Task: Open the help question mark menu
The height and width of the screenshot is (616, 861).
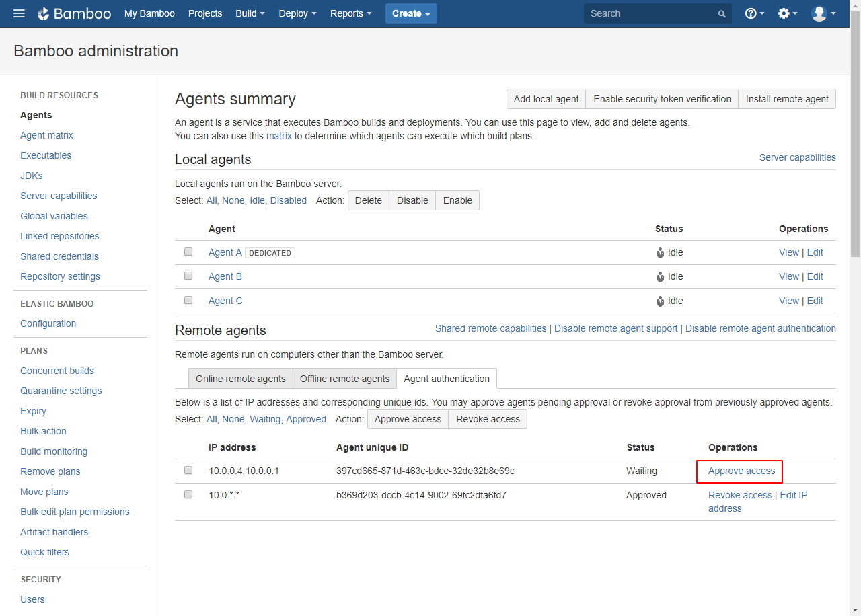Action: point(755,13)
